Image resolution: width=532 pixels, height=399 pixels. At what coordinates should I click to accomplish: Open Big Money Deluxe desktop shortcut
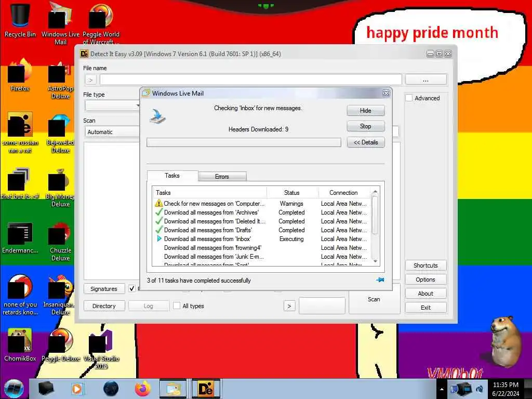60,187
